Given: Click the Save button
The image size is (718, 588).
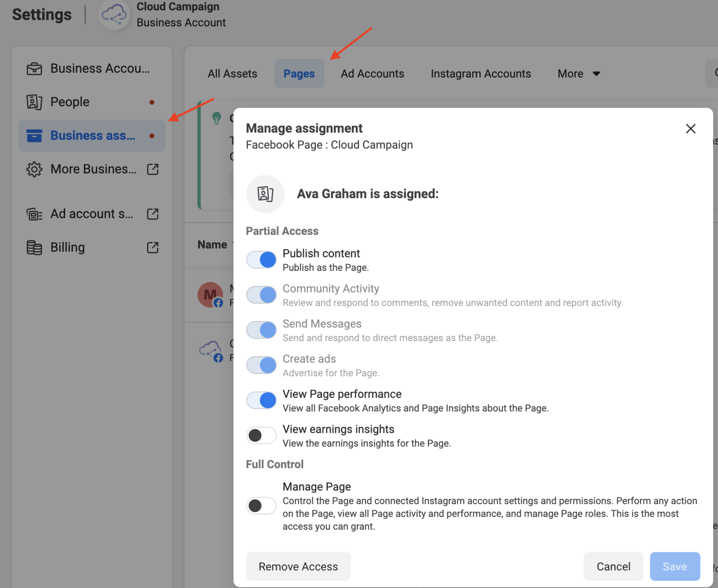Looking at the screenshot, I should pos(674,566).
